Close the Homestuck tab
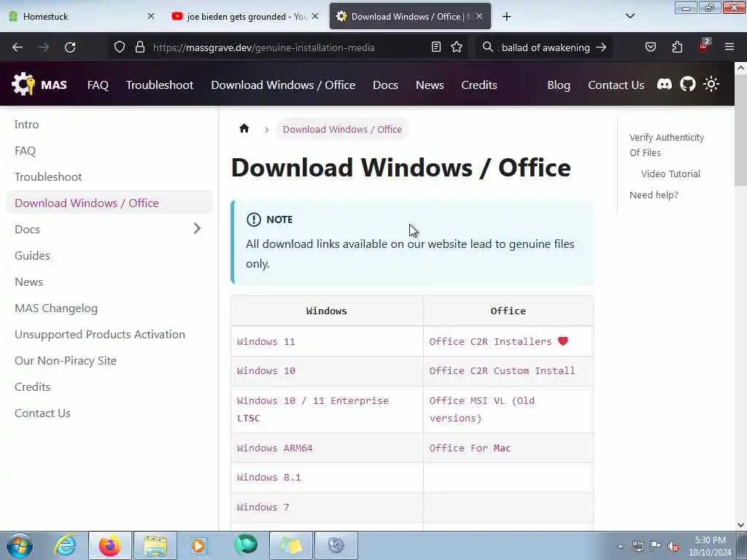 151,16
